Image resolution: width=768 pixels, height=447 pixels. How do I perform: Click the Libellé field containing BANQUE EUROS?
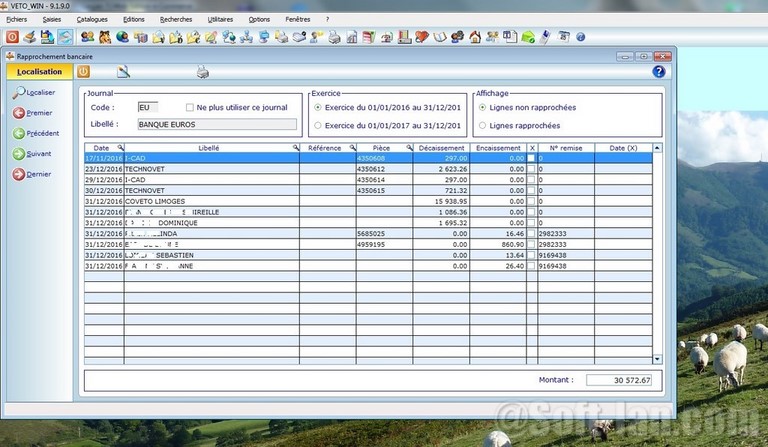[216, 125]
